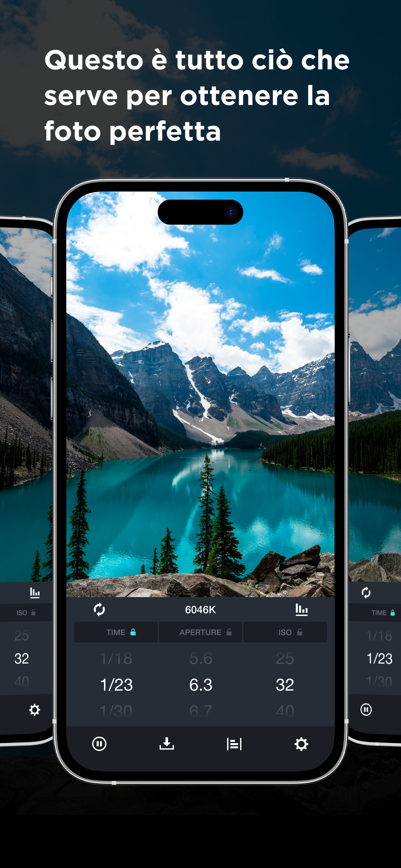Choose shutter time 1/30 in center picker
The width and height of the screenshot is (401, 868).
click(116, 711)
